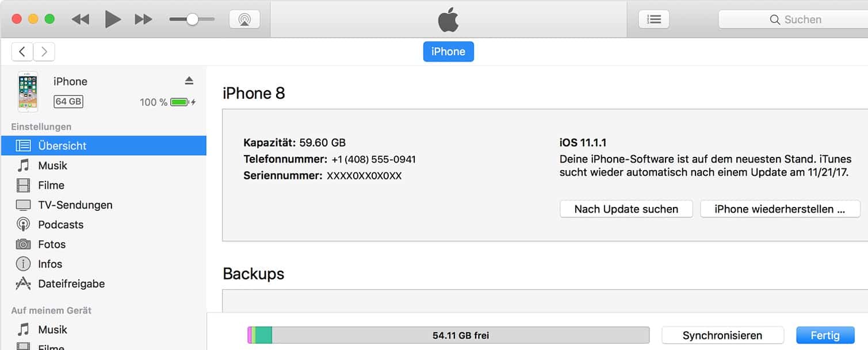Select Übersicht in the sidebar

tap(104, 145)
